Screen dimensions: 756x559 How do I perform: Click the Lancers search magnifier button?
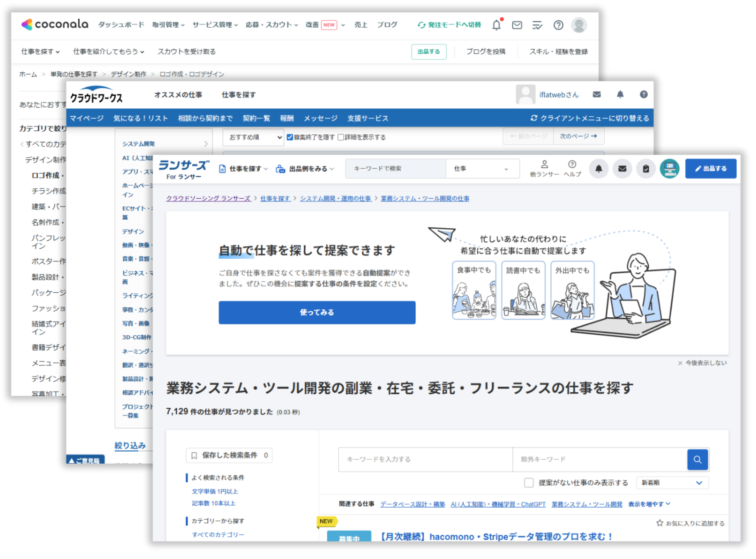click(x=697, y=459)
